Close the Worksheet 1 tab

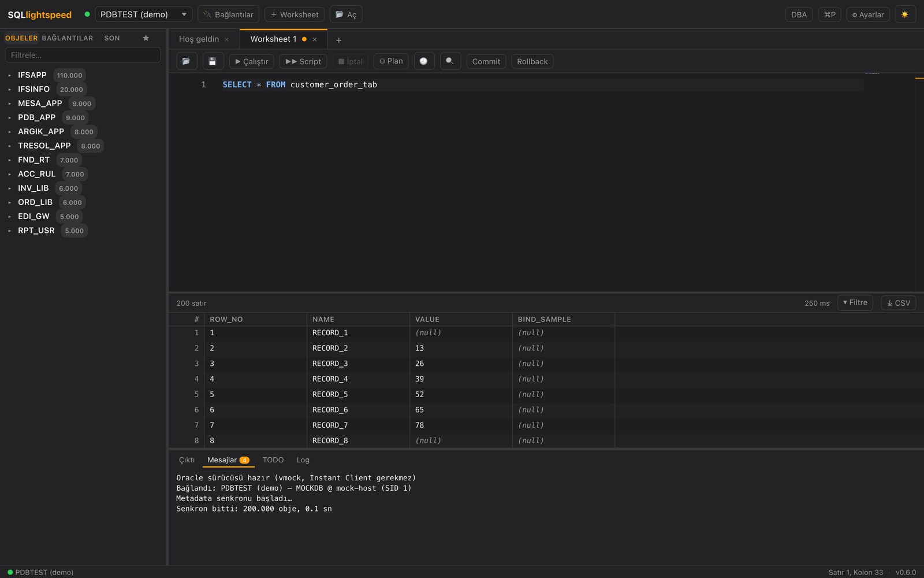[315, 39]
